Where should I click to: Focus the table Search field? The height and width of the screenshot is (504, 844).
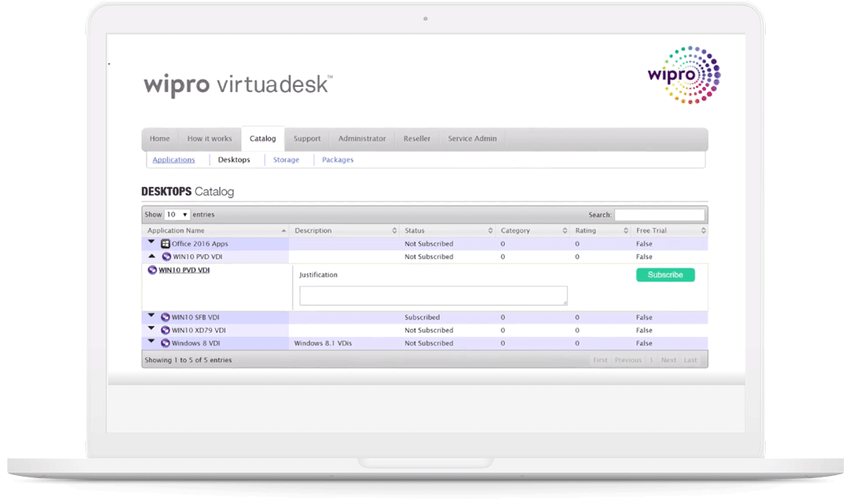click(x=659, y=215)
